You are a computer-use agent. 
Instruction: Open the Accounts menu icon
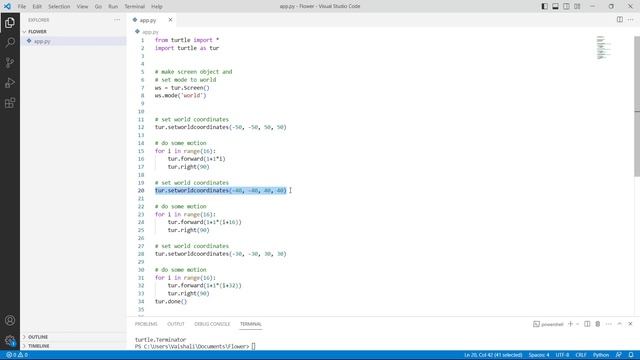[10, 320]
